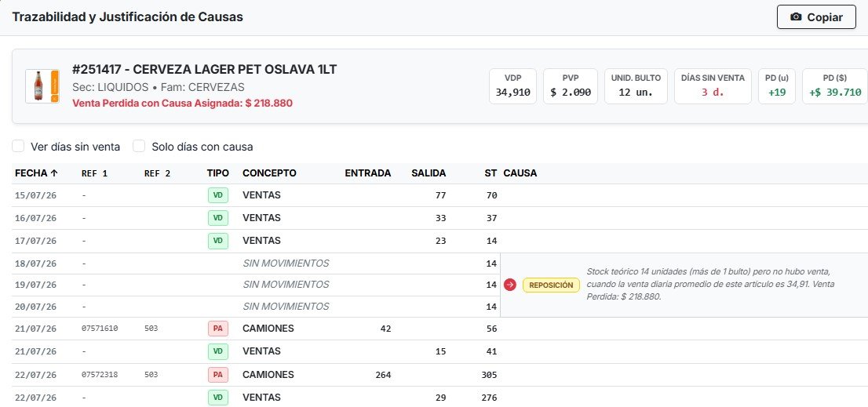The height and width of the screenshot is (407, 868).
Task: Click the PD ($) +$ 39.710 card
Action: coord(835,85)
